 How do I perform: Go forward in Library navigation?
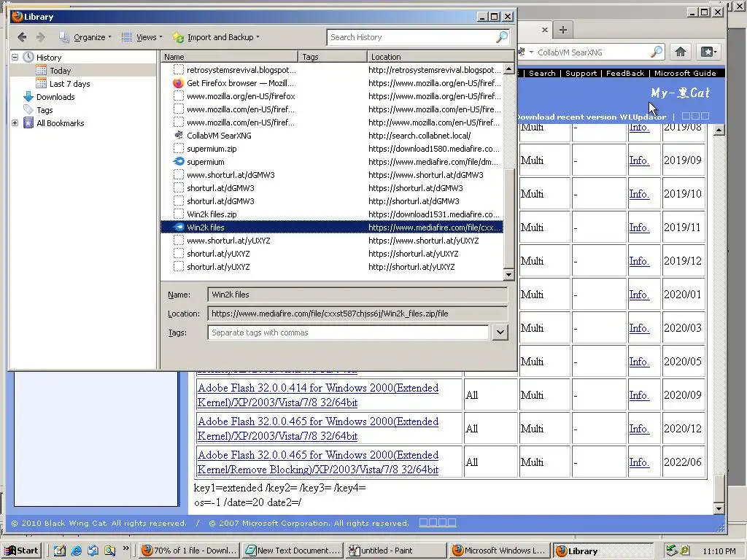(41, 37)
